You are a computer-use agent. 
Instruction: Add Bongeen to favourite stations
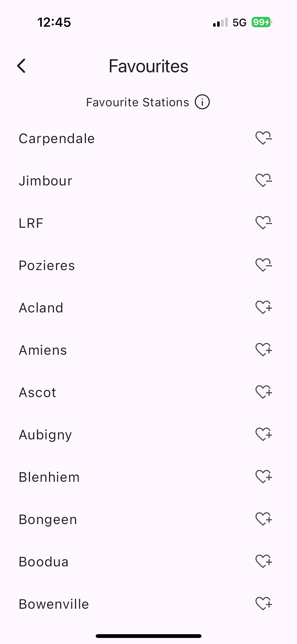pos(263,519)
